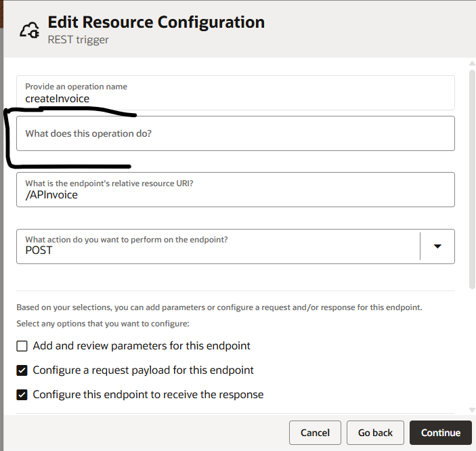Click the Cancel button
The image size is (476, 451).
(x=315, y=433)
